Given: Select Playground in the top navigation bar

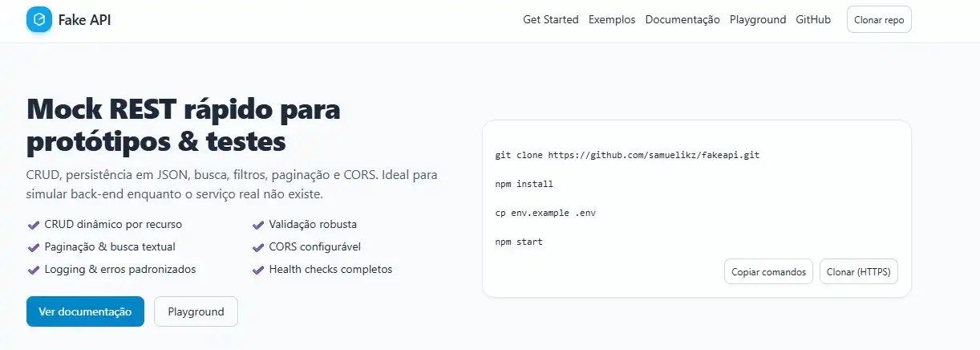Looking at the screenshot, I should point(757,20).
